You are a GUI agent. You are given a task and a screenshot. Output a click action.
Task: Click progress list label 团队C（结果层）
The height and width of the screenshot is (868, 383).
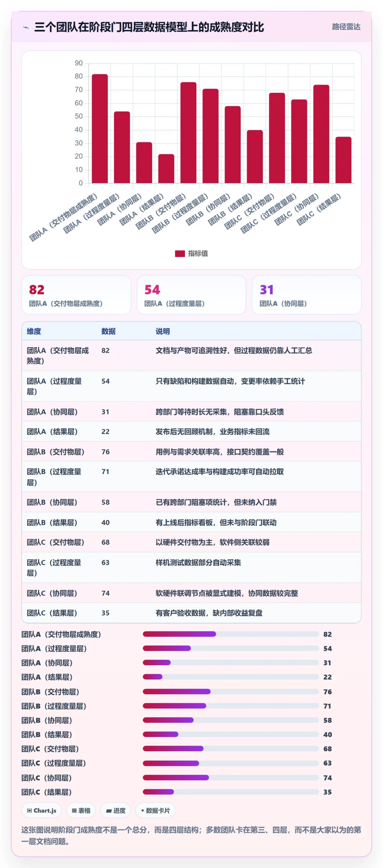click(x=46, y=792)
